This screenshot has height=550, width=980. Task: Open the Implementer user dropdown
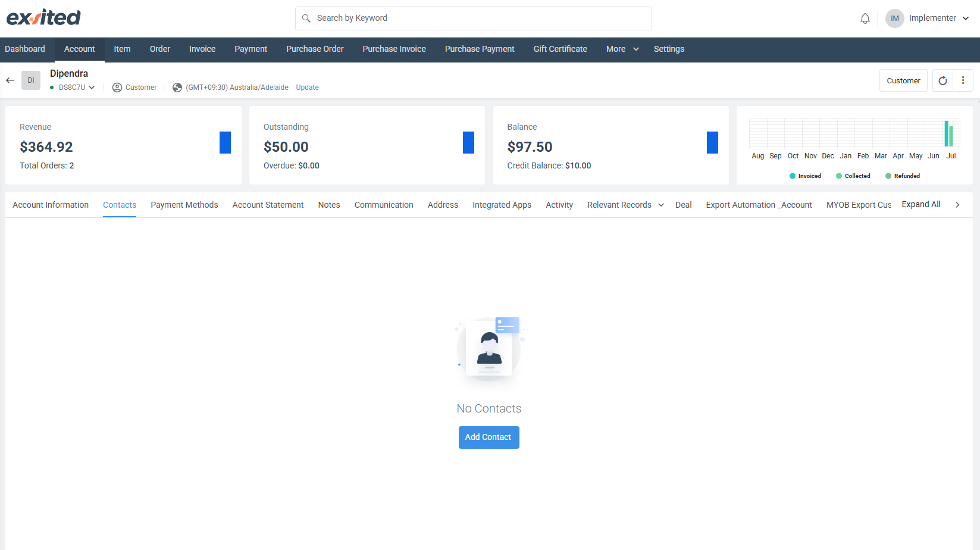(x=938, y=18)
